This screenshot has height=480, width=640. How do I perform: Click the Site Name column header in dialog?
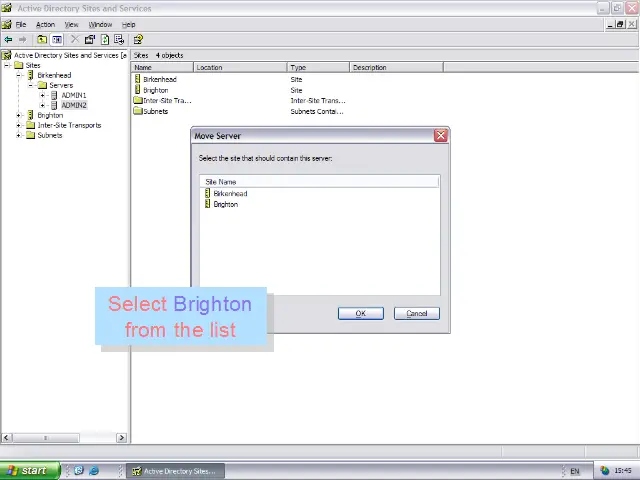point(320,182)
